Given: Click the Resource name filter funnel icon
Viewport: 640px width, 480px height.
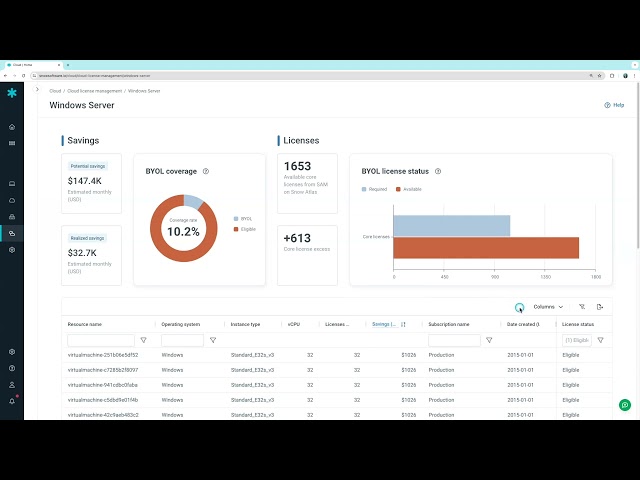Looking at the screenshot, I should (143, 340).
